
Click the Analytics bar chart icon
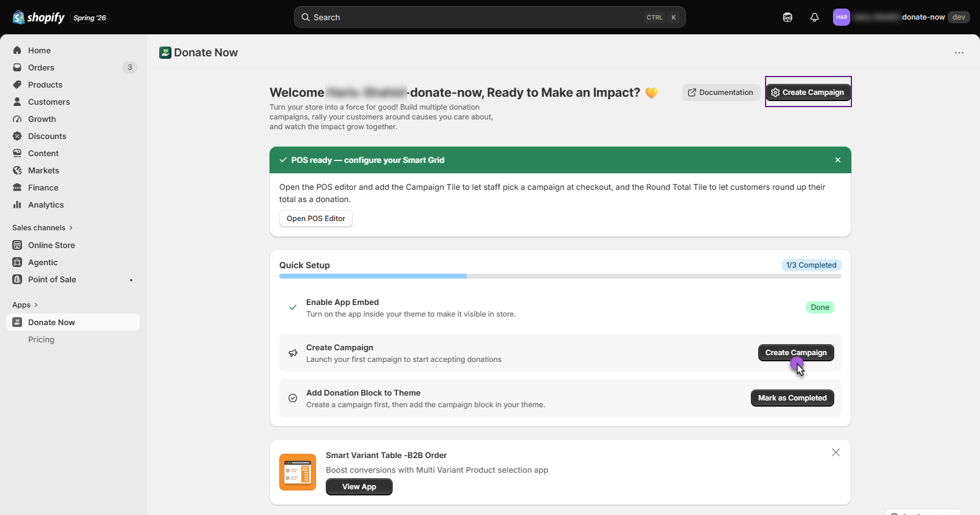click(17, 205)
